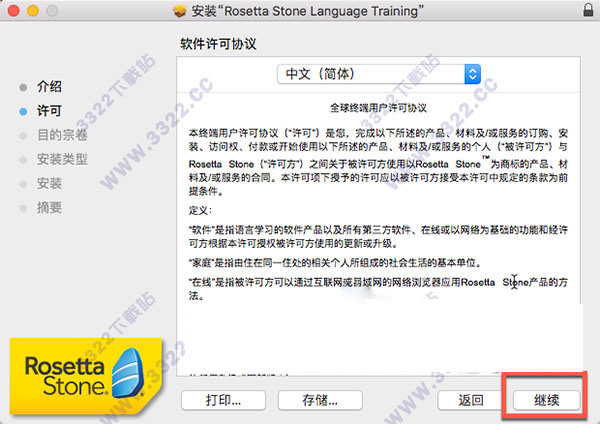Image resolution: width=600 pixels, height=424 pixels.
Task: Minimize the installer with the yellow button
Action: (33, 10)
